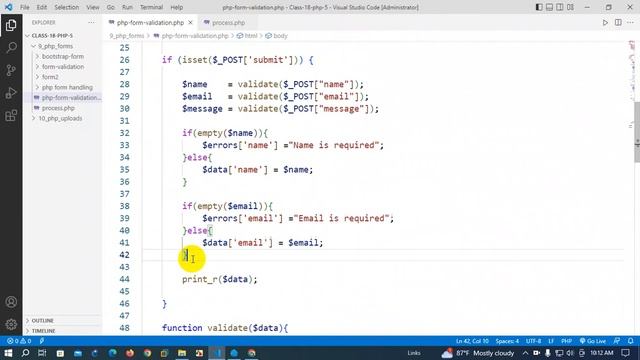640x360 pixels.
Task: Open process.php in the Explorer tree
Action: 58,108
